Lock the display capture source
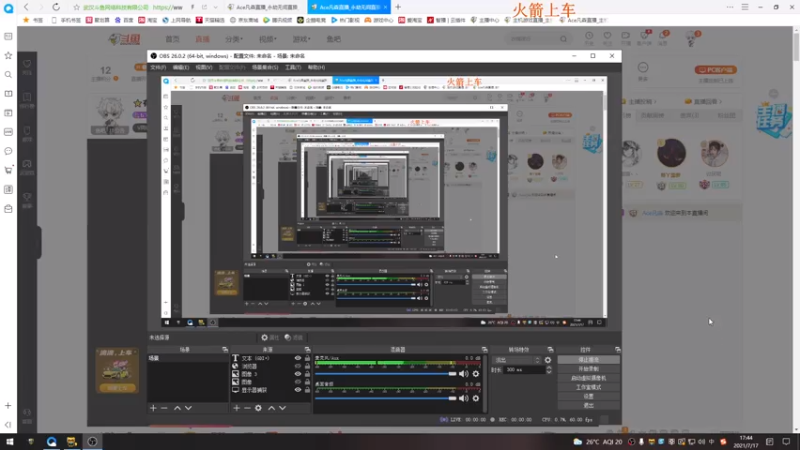800x450 pixels. tap(307, 390)
